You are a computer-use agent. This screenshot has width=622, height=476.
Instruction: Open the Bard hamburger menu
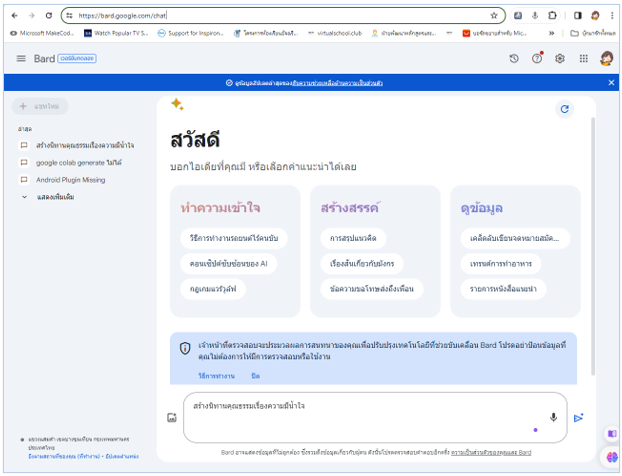21,59
